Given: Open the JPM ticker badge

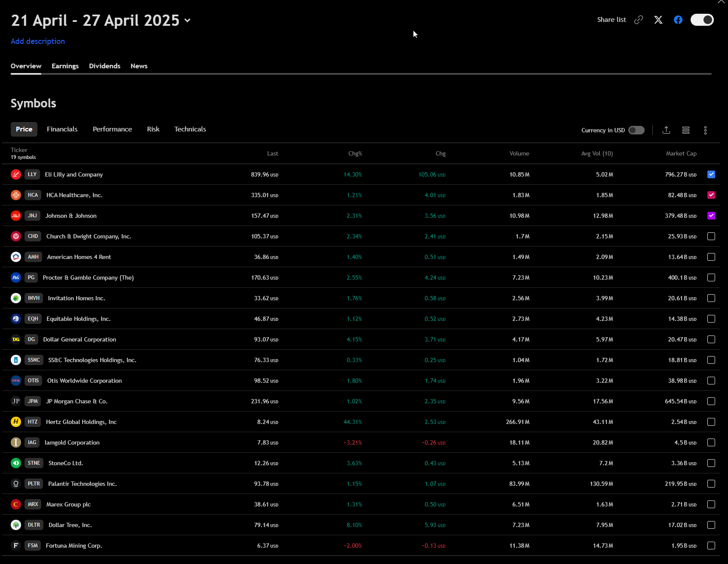Looking at the screenshot, I should pyautogui.click(x=33, y=401).
